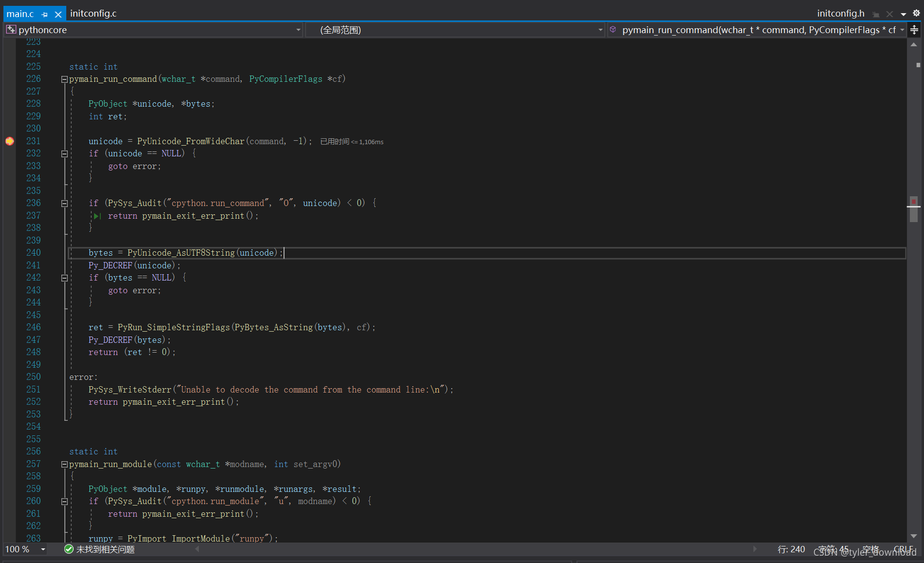Open the initconfig.c tab
This screenshot has width=924, height=563.
93,14
